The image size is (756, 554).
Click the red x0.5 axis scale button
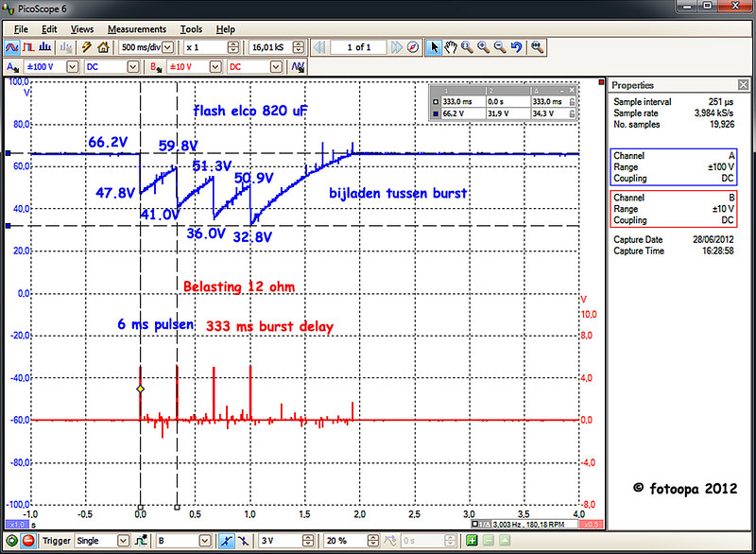(x=592, y=525)
